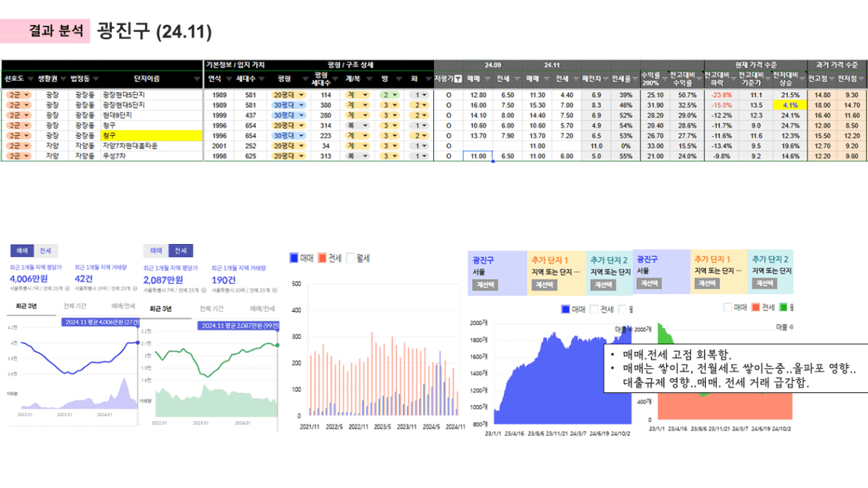Open the 화 column filter icon
The image size is (868, 488).
click(428, 78)
